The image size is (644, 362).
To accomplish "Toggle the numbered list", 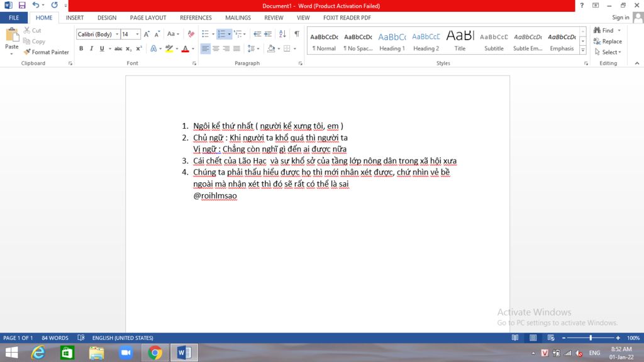I will point(222,34).
